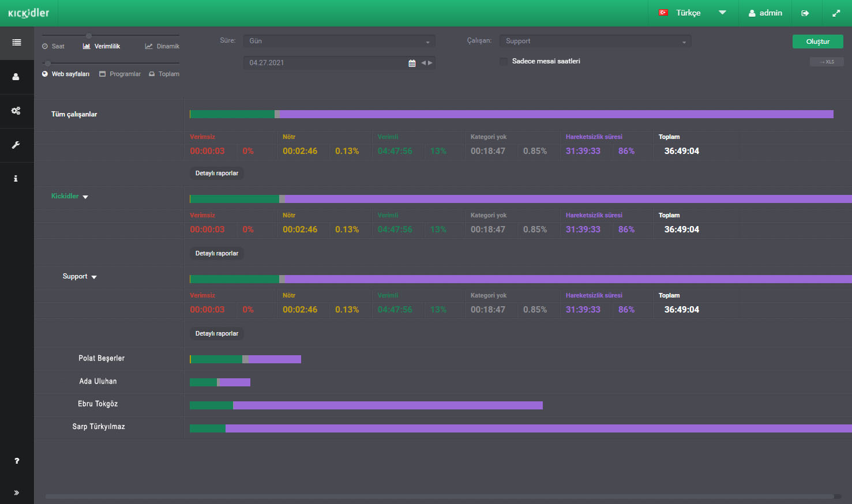Image resolution: width=852 pixels, height=504 pixels.
Task: Select the Toplam filter
Action: pyautogui.click(x=164, y=74)
